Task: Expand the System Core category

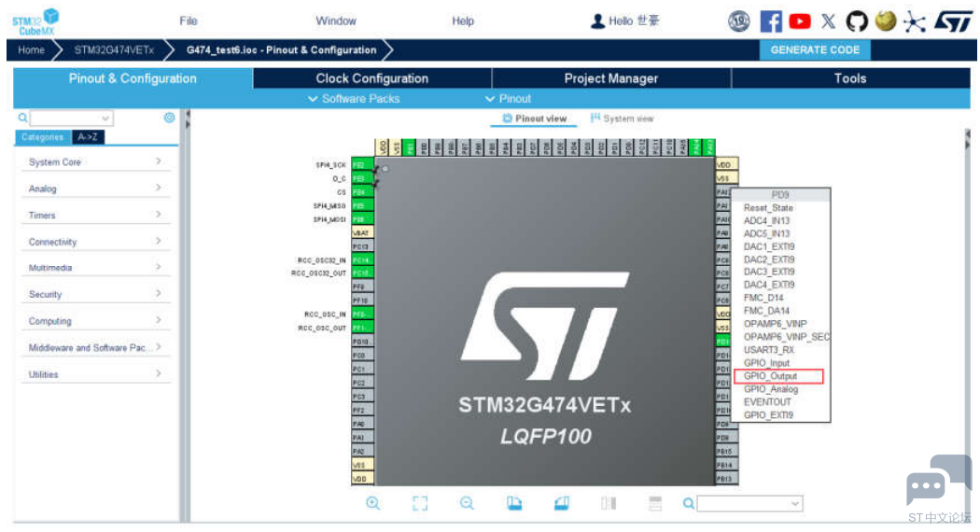Action: click(95, 161)
